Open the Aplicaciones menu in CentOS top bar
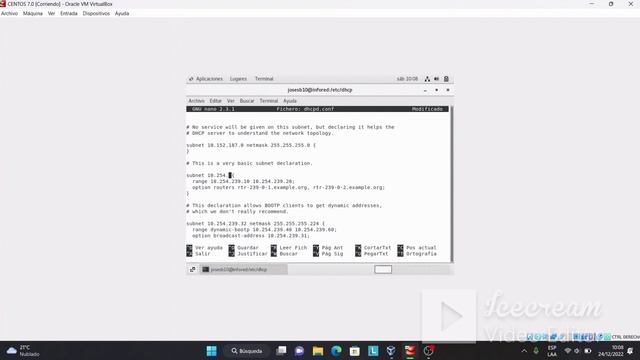The image size is (640, 360). [x=206, y=79]
